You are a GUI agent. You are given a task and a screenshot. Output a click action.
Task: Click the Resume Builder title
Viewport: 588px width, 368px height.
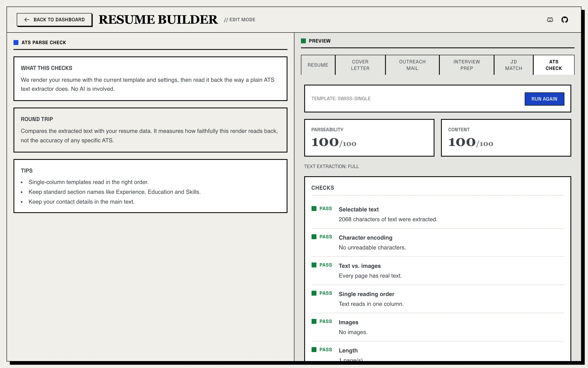[x=158, y=20]
